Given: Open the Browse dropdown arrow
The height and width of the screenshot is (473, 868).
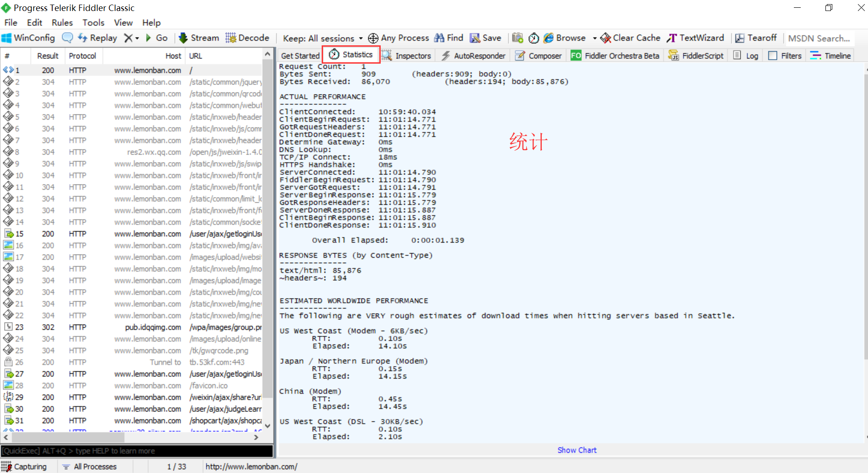Looking at the screenshot, I should click(x=594, y=38).
